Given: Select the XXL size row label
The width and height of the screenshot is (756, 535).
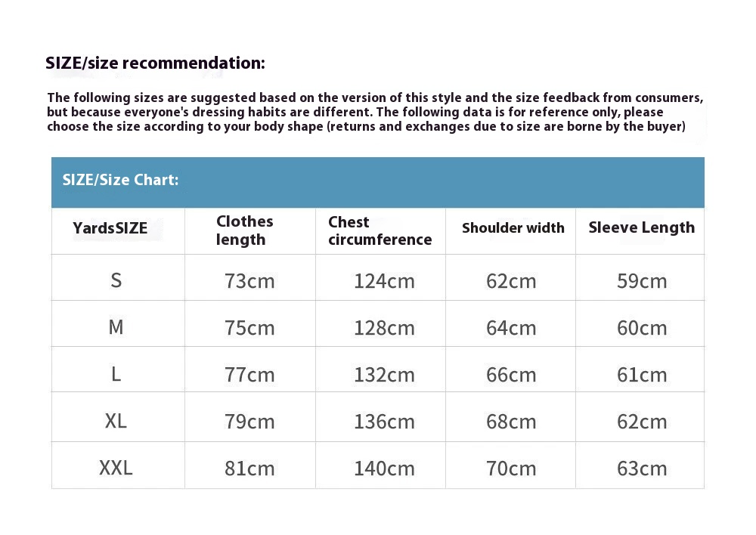Looking at the screenshot, I should (x=116, y=469).
